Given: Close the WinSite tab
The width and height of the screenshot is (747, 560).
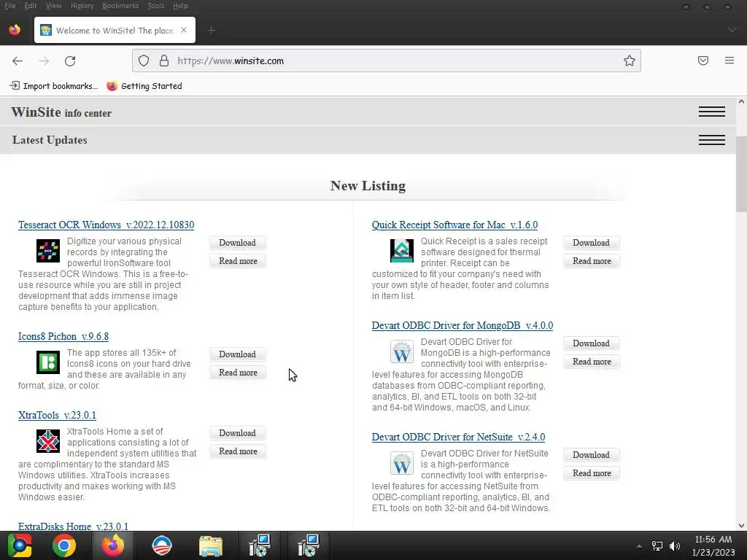Looking at the screenshot, I should [x=184, y=30].
